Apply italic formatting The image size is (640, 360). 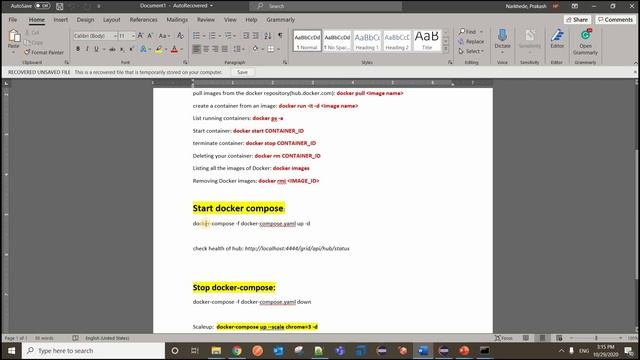click(87, 49)
